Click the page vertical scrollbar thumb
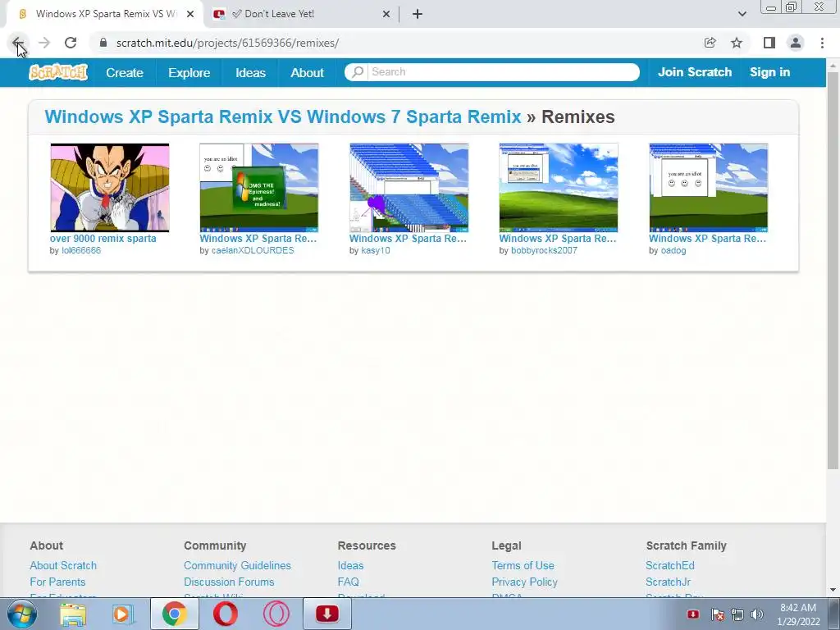Image resolution: width=840 pixels, height=630 pixels. point(833,271)
